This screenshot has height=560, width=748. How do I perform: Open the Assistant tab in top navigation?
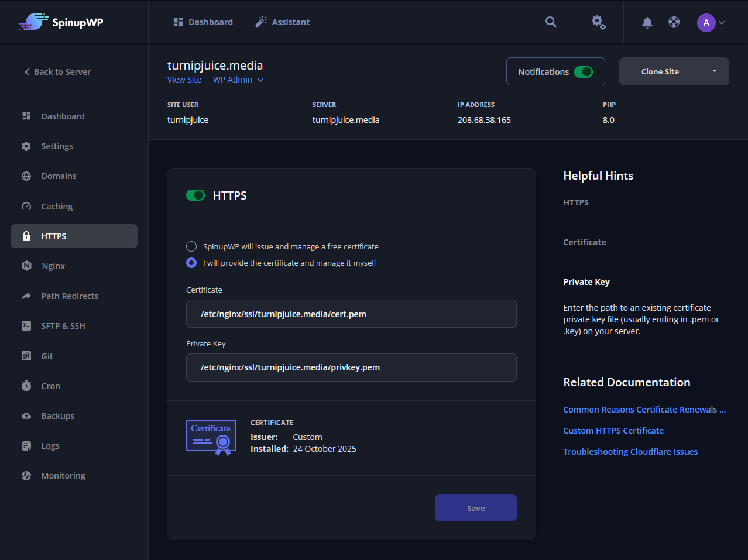tap(283, 22)
